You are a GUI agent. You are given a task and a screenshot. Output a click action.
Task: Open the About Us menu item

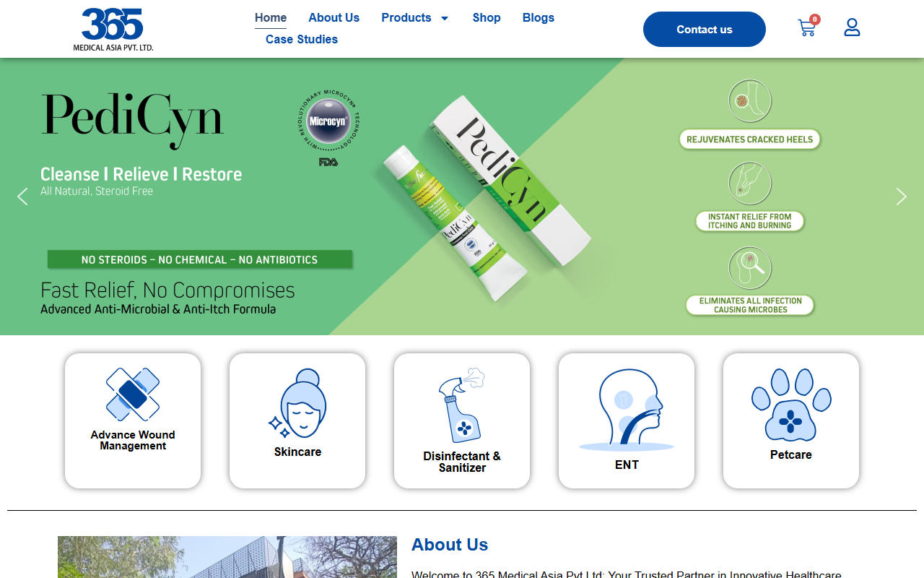click(x=334, y=18)
